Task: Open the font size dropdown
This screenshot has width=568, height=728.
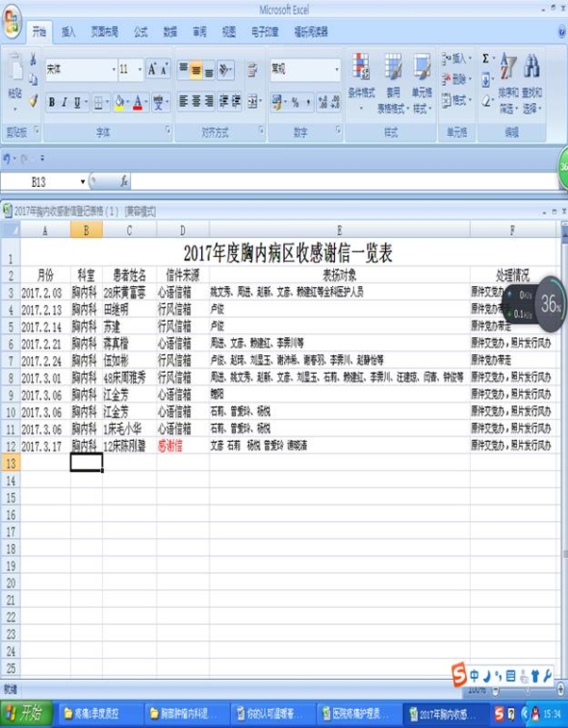Action: click(140, 70)
